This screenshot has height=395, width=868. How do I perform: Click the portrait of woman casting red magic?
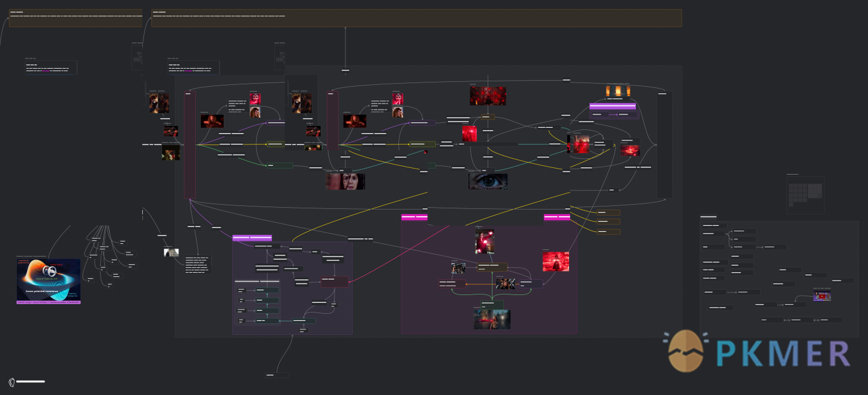[x=485, y=241]
